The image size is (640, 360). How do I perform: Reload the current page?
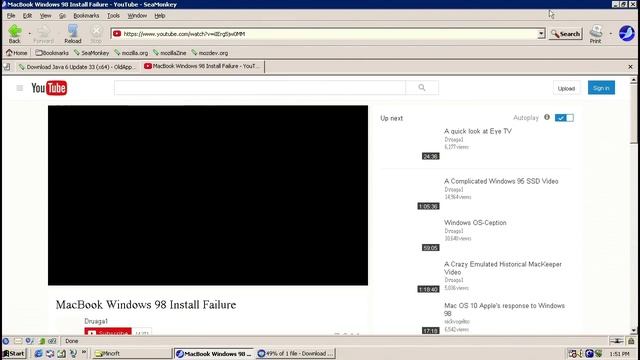coord(73,33)
